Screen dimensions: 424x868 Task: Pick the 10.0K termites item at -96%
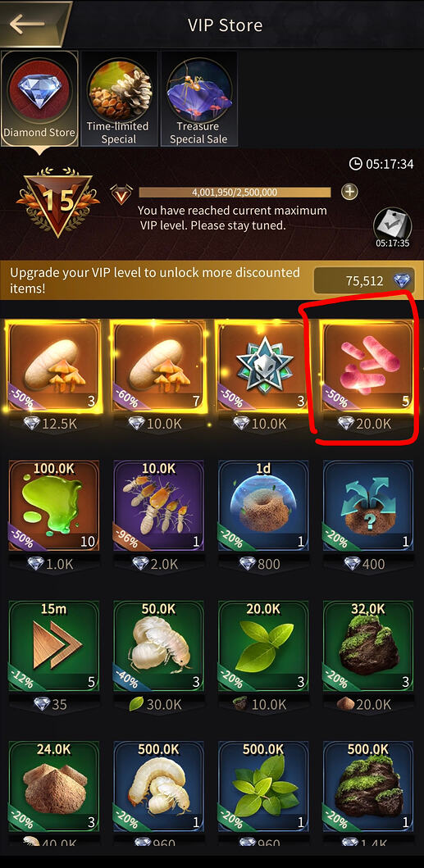[x=158, y=506]
